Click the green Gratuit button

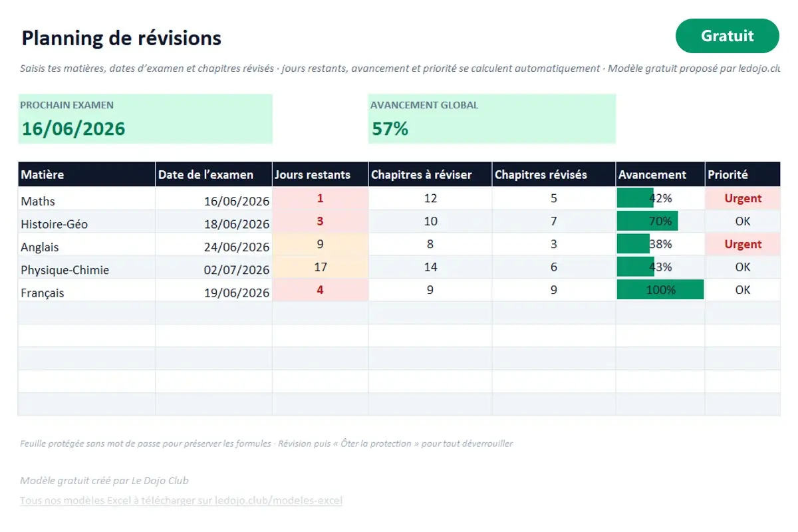(727, 36)
